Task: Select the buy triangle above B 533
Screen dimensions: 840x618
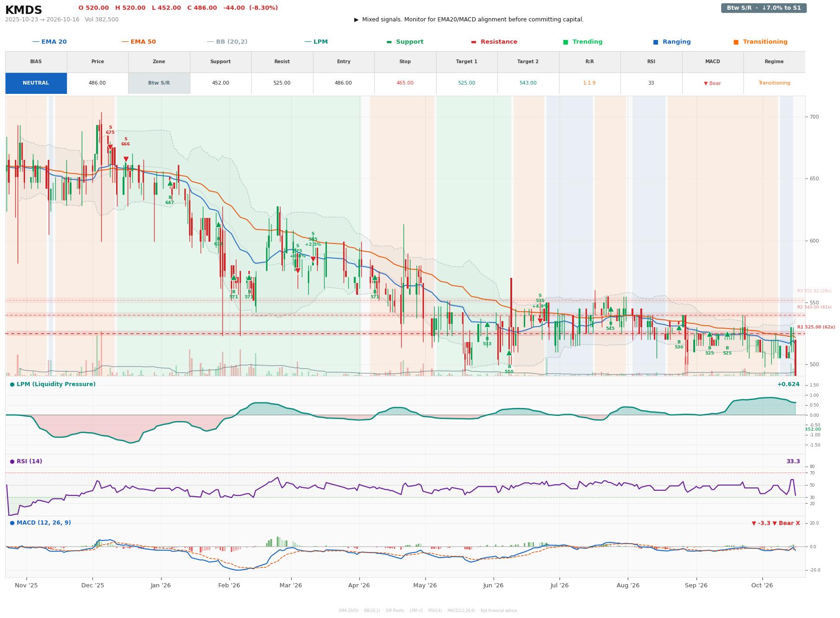Action: pos(487,324)
